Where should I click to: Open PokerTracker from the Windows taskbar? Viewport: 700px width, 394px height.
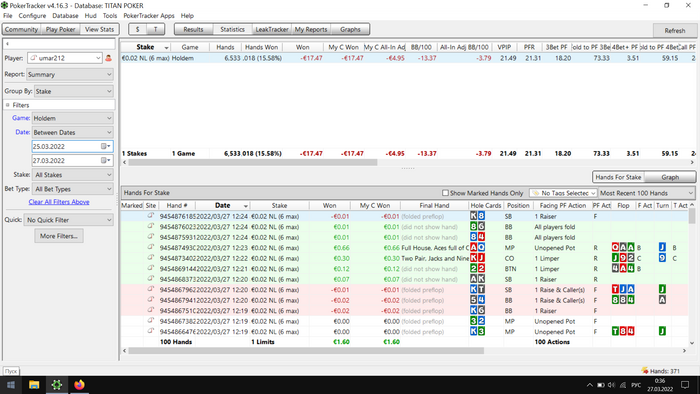pyautogui.click(x=57, y=385)
